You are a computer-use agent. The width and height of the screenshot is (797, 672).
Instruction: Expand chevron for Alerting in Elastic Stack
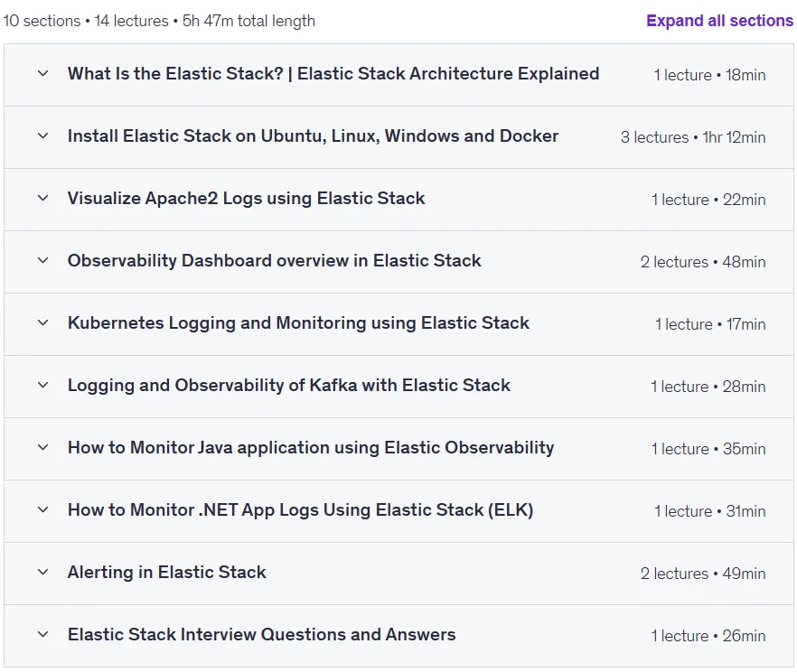pos(43,573)
